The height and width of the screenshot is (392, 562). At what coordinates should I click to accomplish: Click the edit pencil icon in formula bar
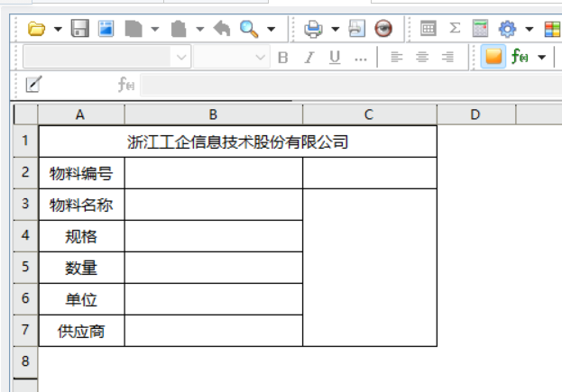(x=33, y=85)
